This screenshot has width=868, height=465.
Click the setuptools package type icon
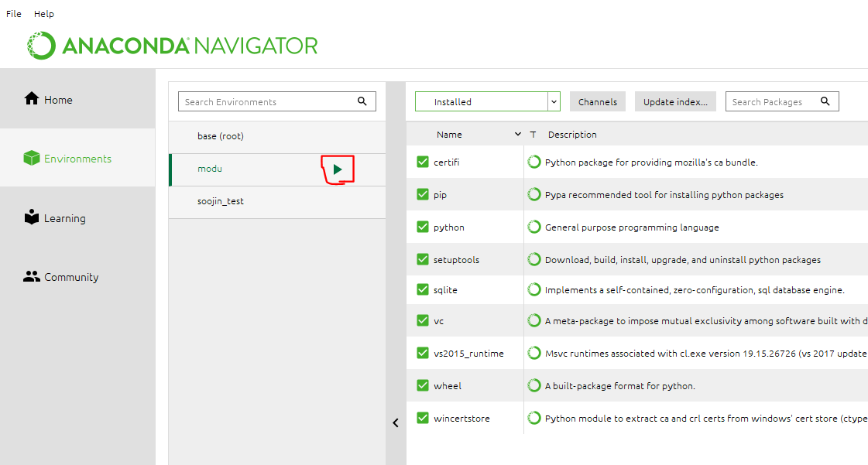[533, 259]
